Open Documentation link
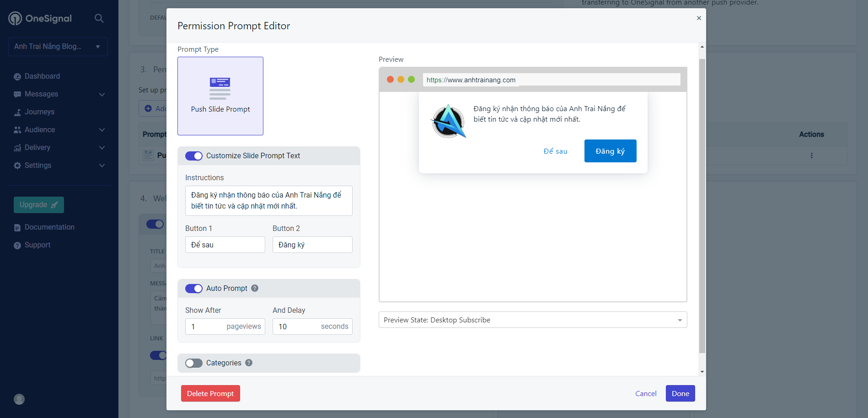The height and width of the screenshot is (418, 868). (49, 227)
